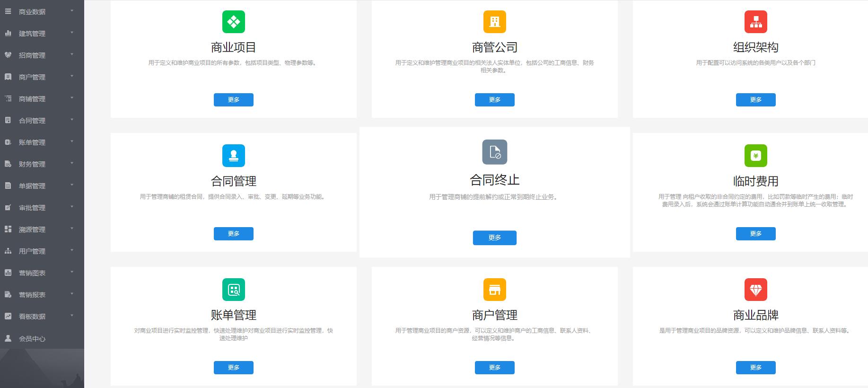
Task: Expand the sidebar 账单管理 dropdown arrow
Action: point(72,141)
